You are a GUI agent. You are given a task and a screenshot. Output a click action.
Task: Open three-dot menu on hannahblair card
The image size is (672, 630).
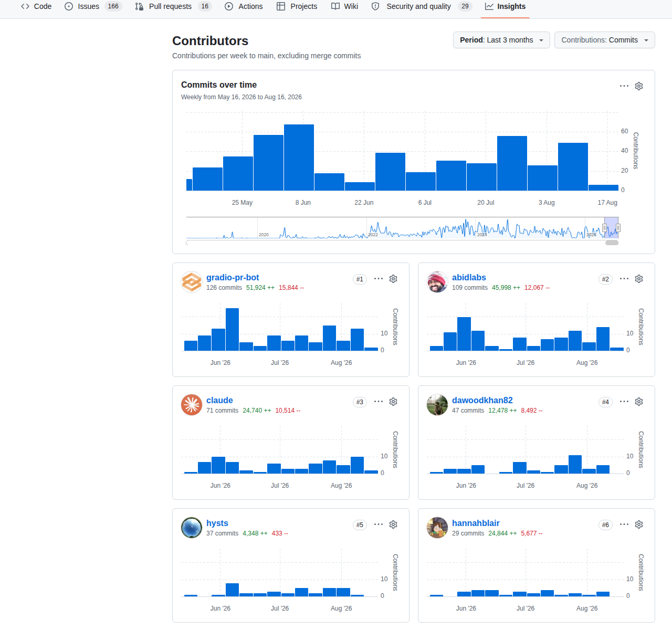(624, 524)
